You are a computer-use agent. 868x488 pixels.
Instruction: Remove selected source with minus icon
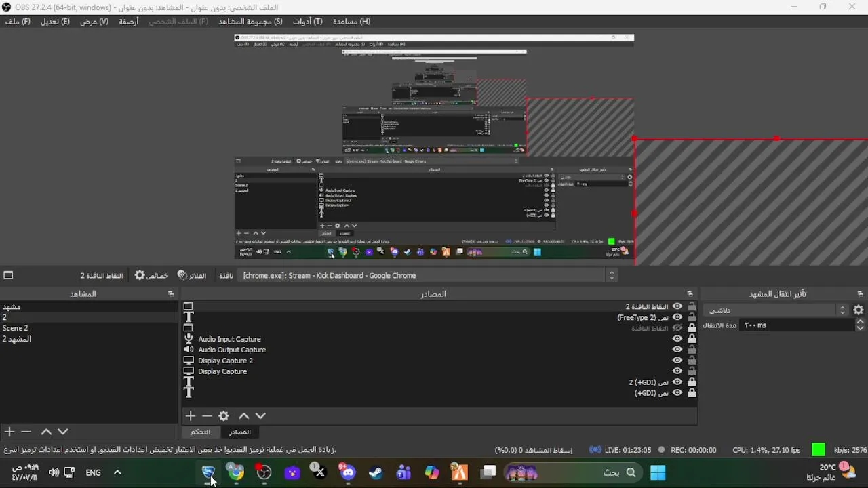pos(207,415)
